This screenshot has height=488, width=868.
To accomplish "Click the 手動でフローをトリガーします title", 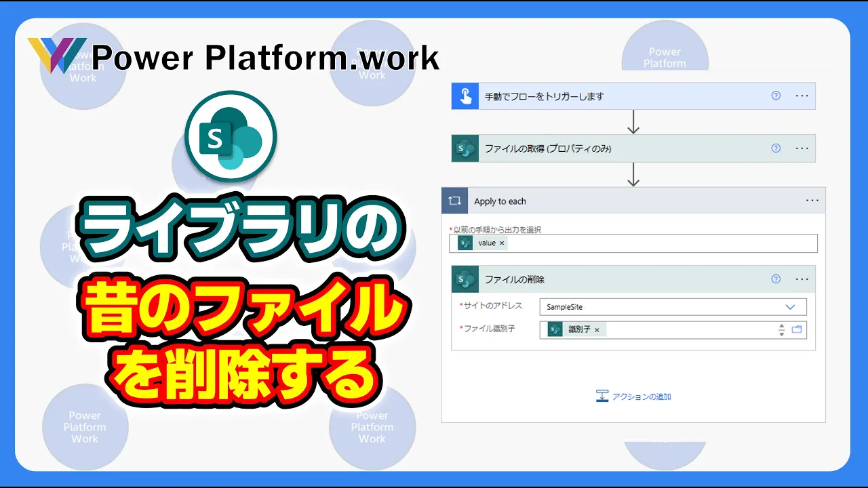I will click(x=544, y=96).
